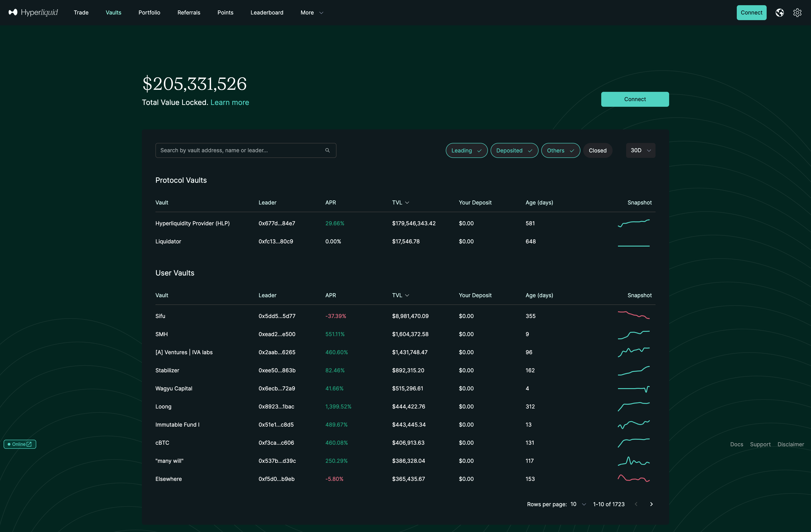Screen dimensions: 811x532
Task: Follow the Learn more link
Action: click(x=230, y=102)
